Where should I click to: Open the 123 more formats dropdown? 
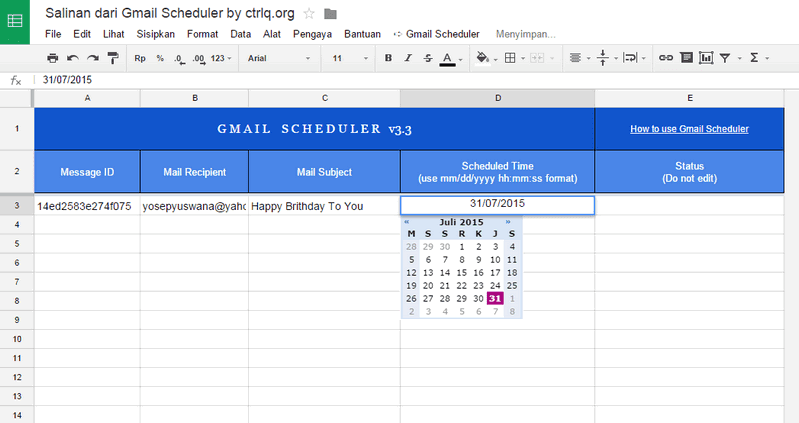tap(221, 58)
